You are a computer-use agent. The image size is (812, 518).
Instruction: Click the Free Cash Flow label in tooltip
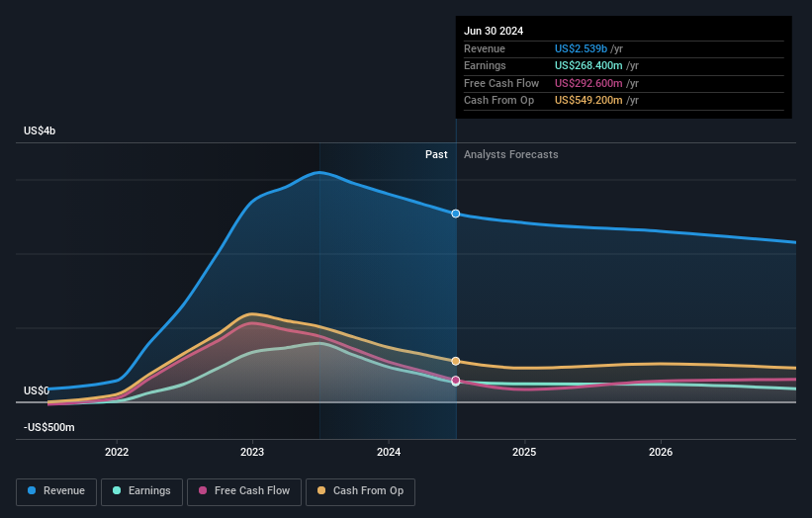501,83
